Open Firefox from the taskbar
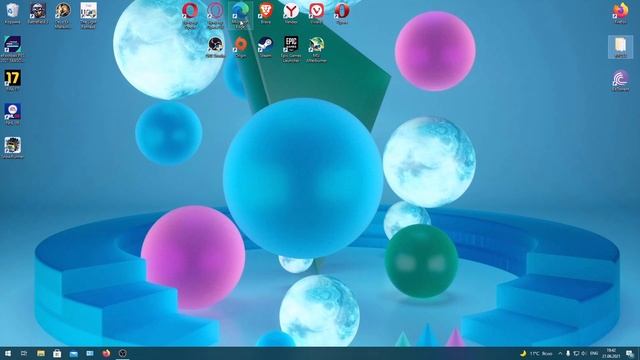The height and width of the screenshot is (360, 640). click(x=106, y=353)
